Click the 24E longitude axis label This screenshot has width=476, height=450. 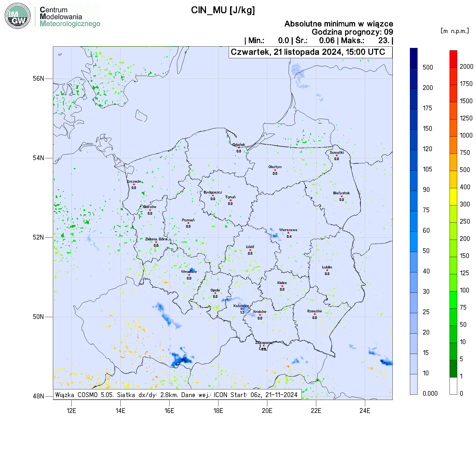[365, 411]
